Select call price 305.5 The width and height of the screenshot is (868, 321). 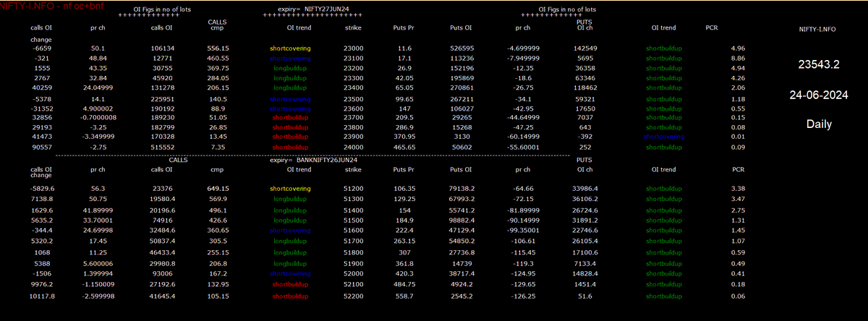pos(217,241)
